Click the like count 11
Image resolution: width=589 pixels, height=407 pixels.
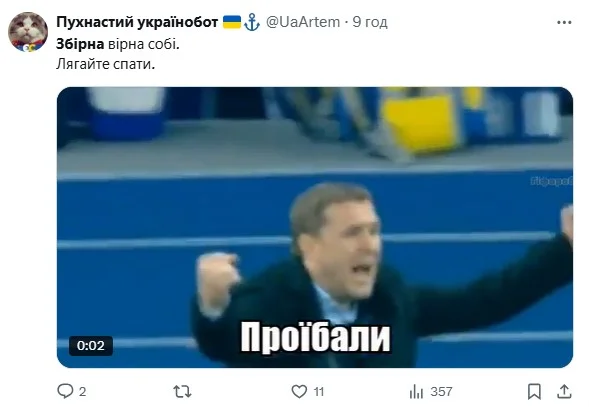tap(319, 392)
